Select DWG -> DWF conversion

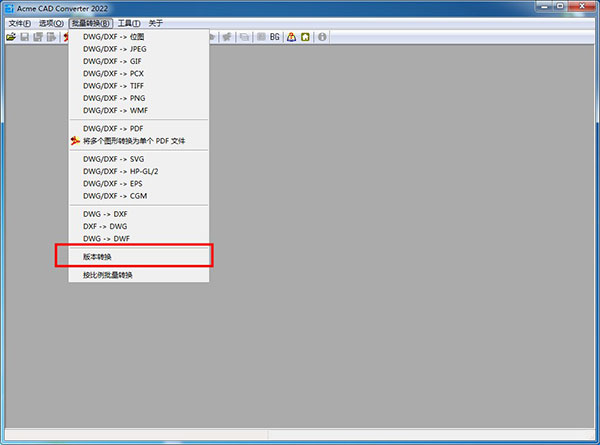point(139,238)
